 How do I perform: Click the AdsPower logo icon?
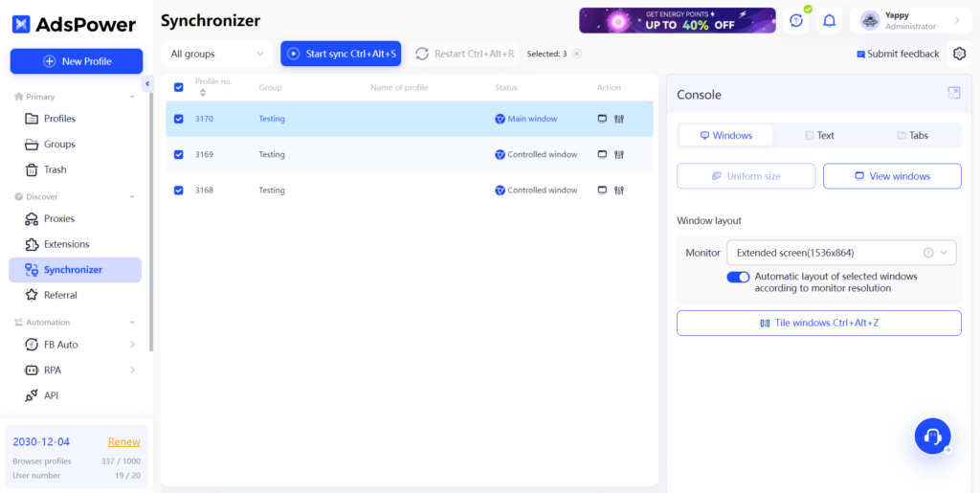[22, 24]
